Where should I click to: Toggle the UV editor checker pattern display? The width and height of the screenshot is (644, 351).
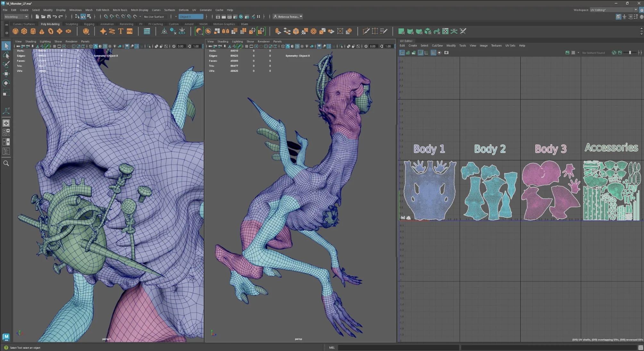573,53
